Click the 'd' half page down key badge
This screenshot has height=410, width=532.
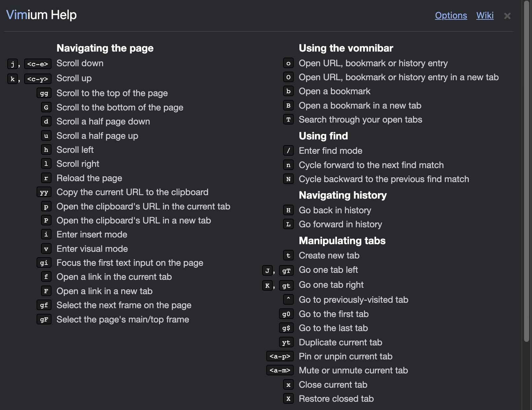(46, 121)
